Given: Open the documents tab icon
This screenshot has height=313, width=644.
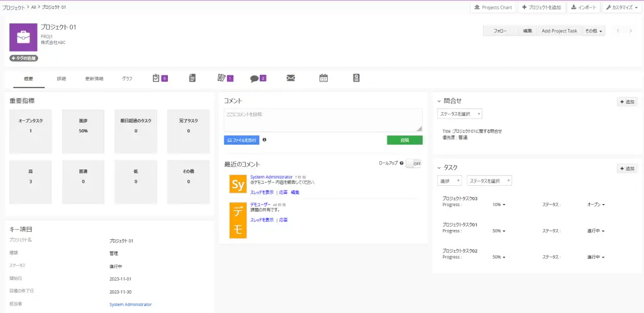Looking at the screenshot, I should 192,78.
